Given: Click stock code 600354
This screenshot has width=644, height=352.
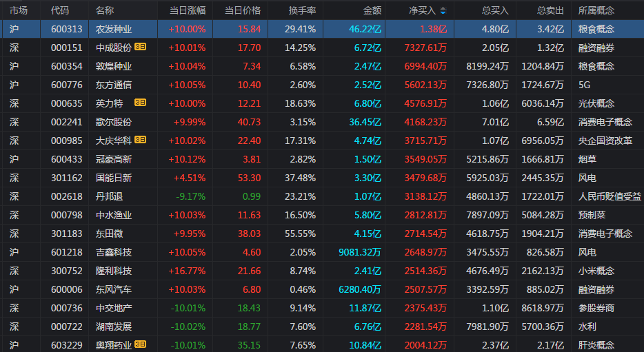Looking at the screenshot, I should pyautogui.click(x=66, y=66).
